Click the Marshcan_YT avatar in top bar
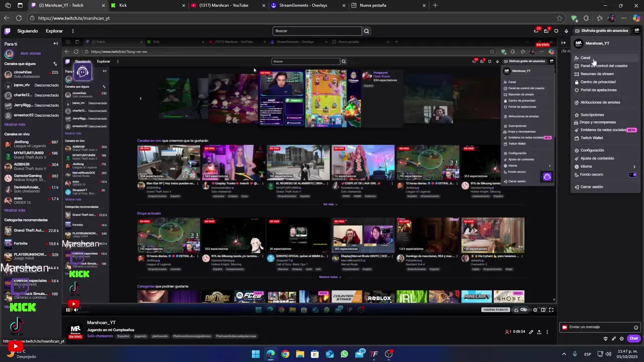The height and width of the screenshot is (362, 644). [636, 31]
